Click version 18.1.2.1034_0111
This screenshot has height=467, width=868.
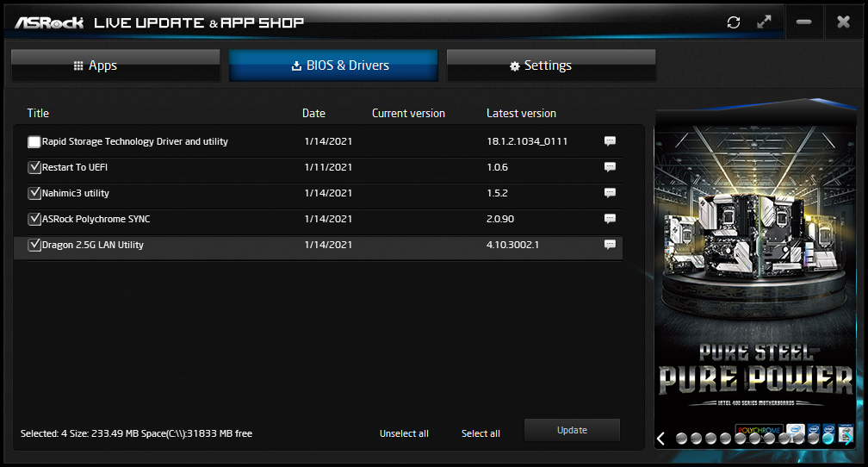click(527, 141)
